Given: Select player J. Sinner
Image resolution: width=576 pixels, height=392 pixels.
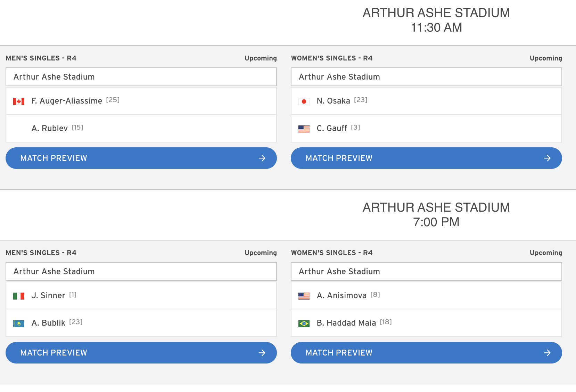Looking at the screenshot, I should pyautogui.click(x=48, y=295).
